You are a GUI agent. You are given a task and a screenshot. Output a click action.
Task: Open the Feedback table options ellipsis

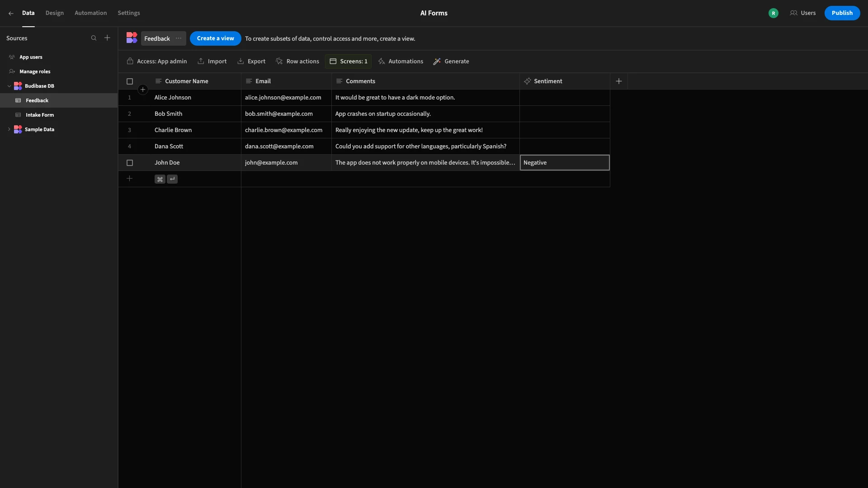coord(179,38)
